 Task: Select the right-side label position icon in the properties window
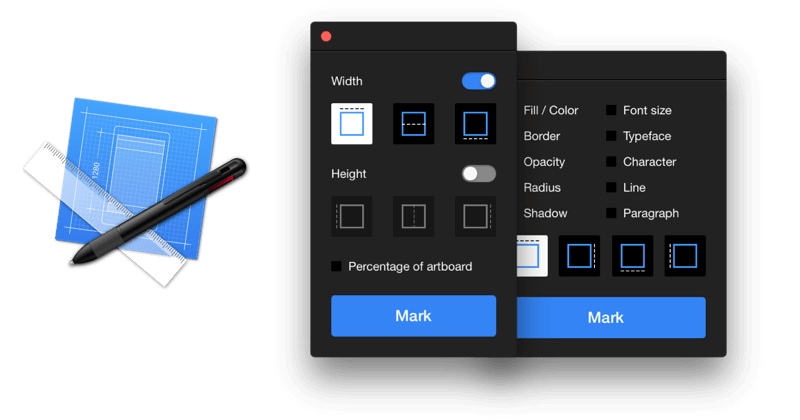point(579,256)
